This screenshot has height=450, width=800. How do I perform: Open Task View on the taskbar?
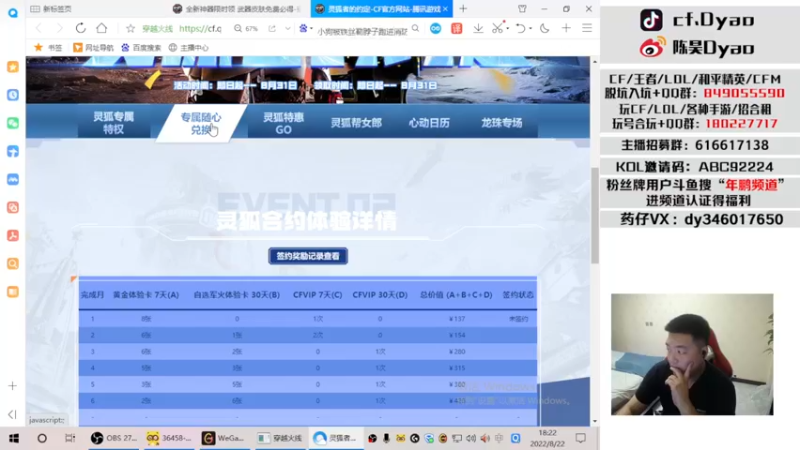pos(70,438)
